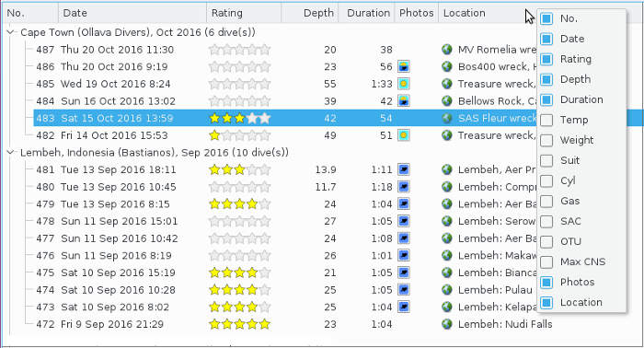Sort by the Photos column header

coord(417,13)
